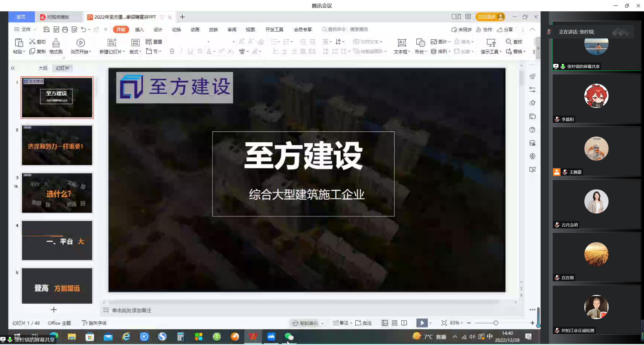Toggle microphone mute next to speaking indicator
Image resolution: width=644 pixels, height=345 pixels.
pos(549,32)
